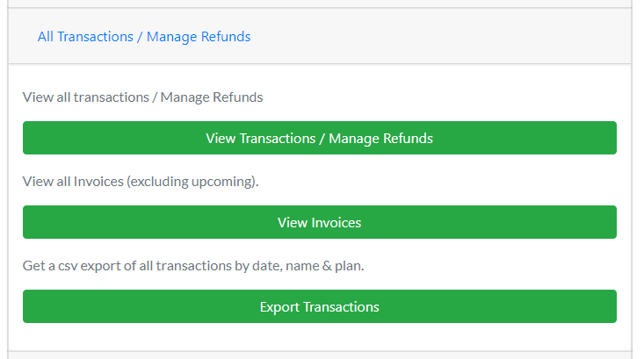Select the 'View all Invoices (excluding upcoming)' text
Image resolution: width=644 pixels, height=359 pixels.
coord(141,182)
